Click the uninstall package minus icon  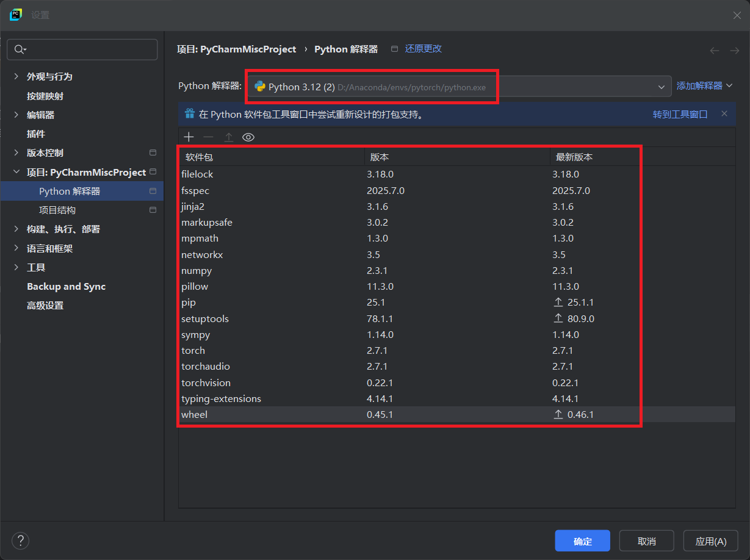point(208,137)
